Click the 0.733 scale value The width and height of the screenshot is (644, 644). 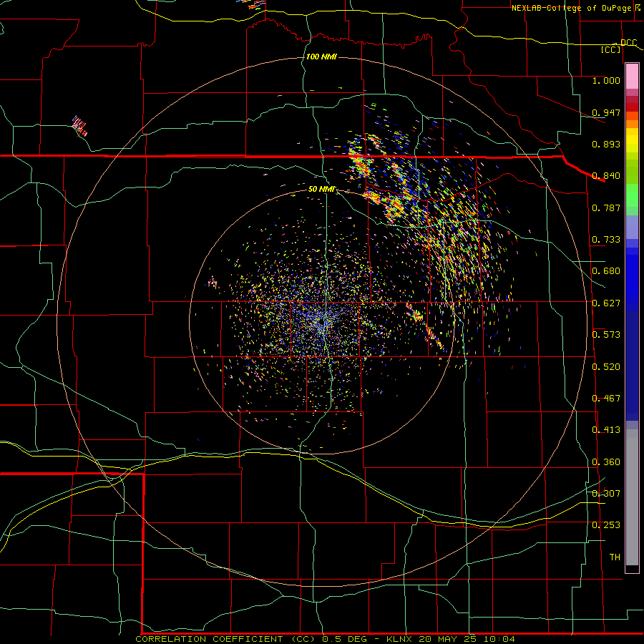click(x=606, y=239)
